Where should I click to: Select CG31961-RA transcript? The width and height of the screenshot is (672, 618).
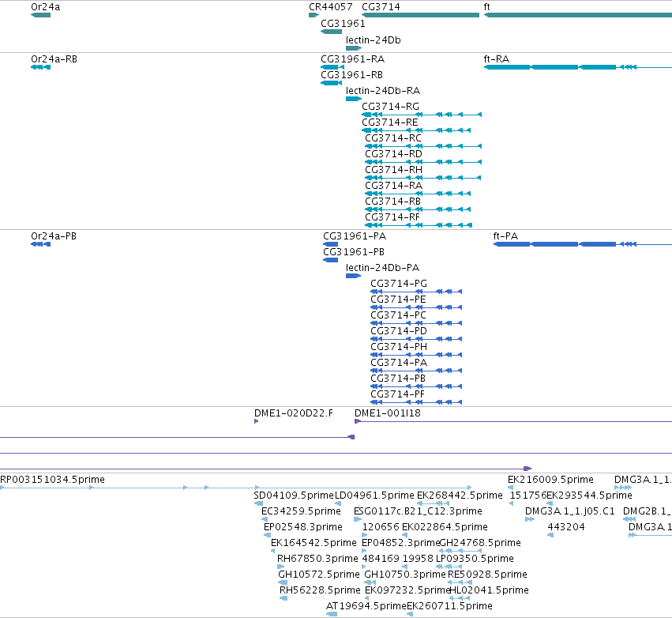click(353, 59)
